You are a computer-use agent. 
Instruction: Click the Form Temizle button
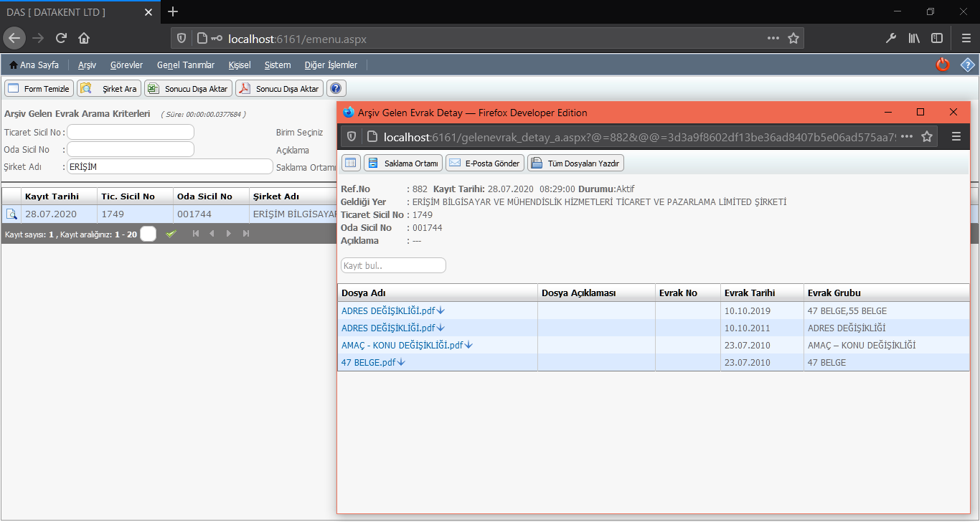click(39, 88)
